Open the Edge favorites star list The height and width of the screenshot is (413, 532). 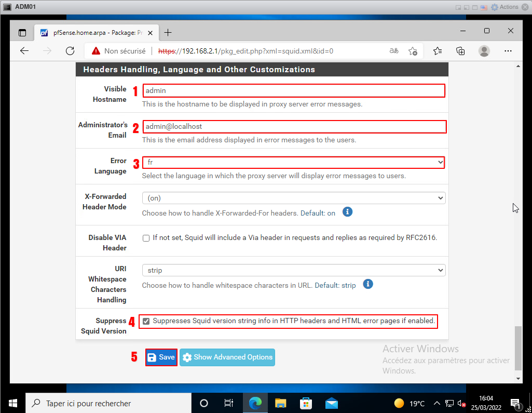coord(438,51)
